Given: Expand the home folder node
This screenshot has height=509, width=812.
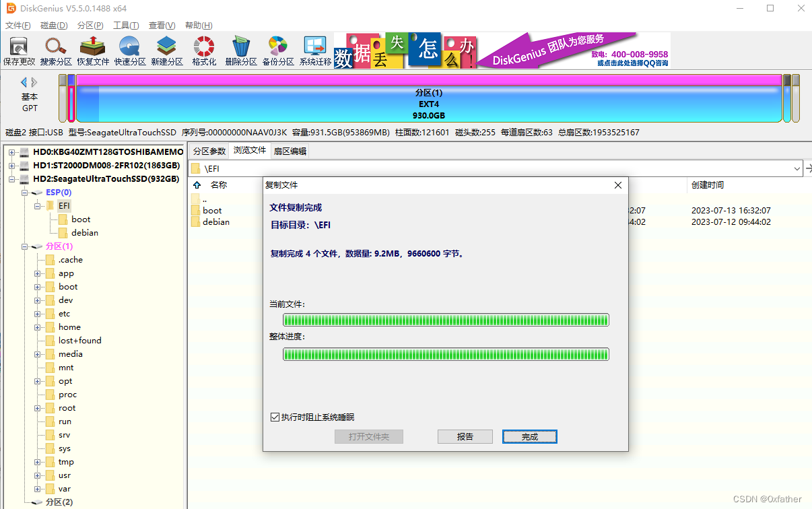Looking at the screenshot, I should 38,327.
